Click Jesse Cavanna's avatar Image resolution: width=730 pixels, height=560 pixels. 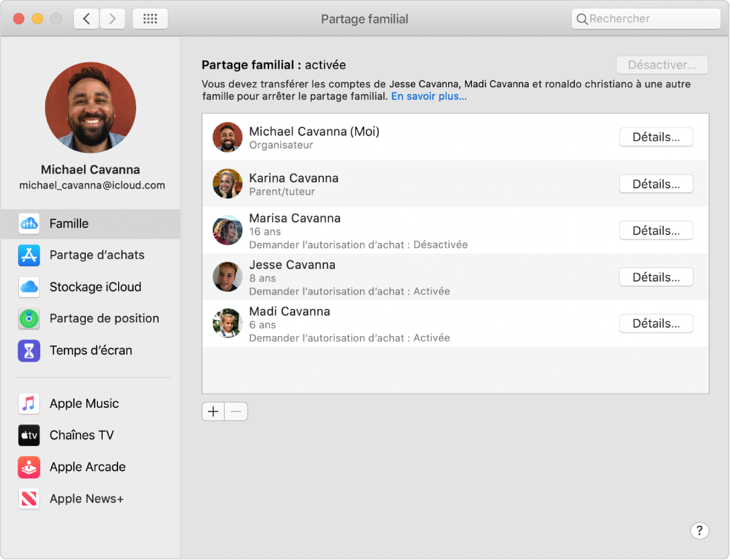227,277
